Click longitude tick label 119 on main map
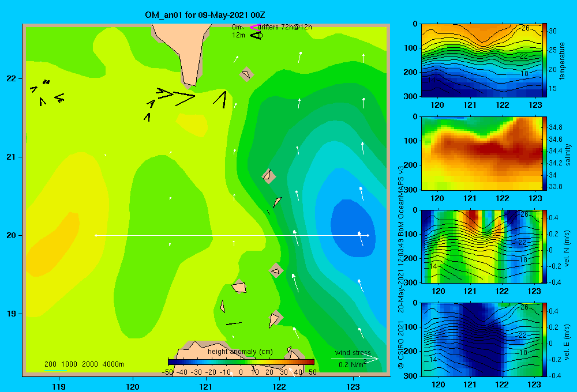 [59, 386]
